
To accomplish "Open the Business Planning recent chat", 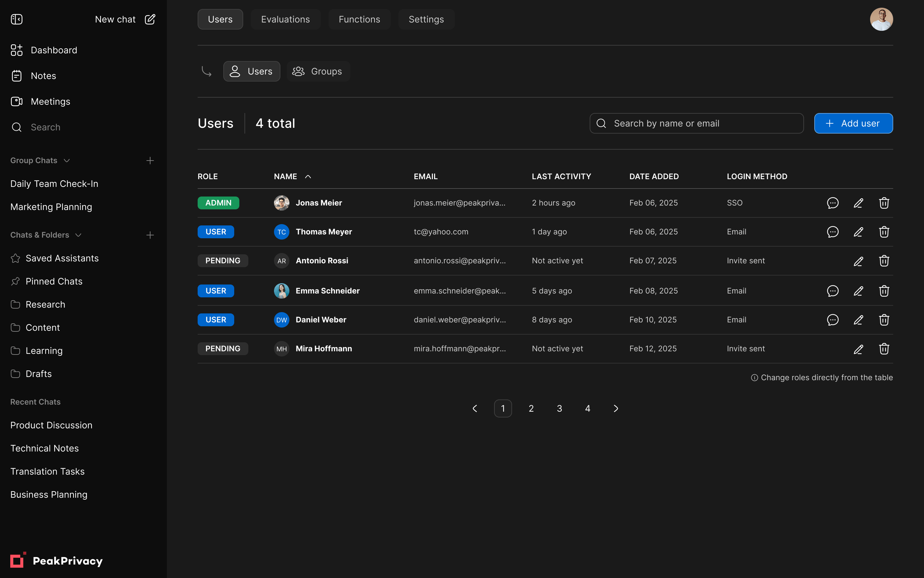I will pyautogui.click(x=49, y=495).
